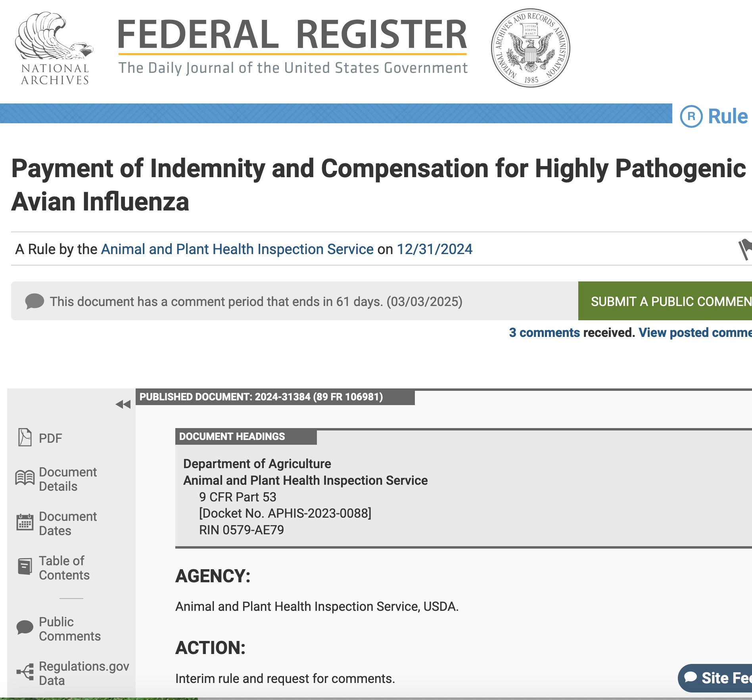This screenshot has width=752, height=700.
Task: Click the speech bubble icon in comment notice
Action: 35,301
